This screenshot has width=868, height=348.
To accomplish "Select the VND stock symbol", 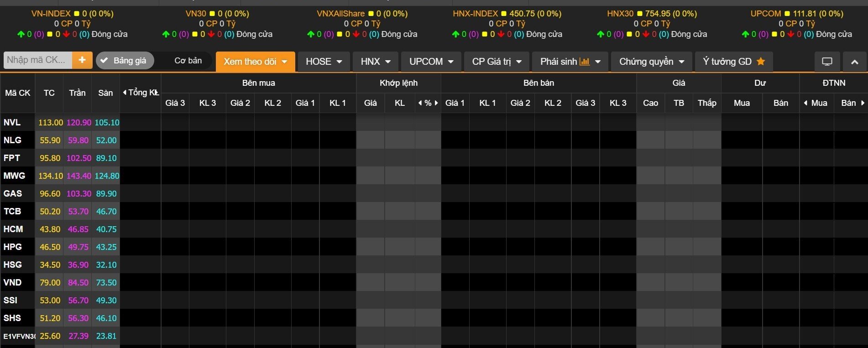I will coord(12,282).
